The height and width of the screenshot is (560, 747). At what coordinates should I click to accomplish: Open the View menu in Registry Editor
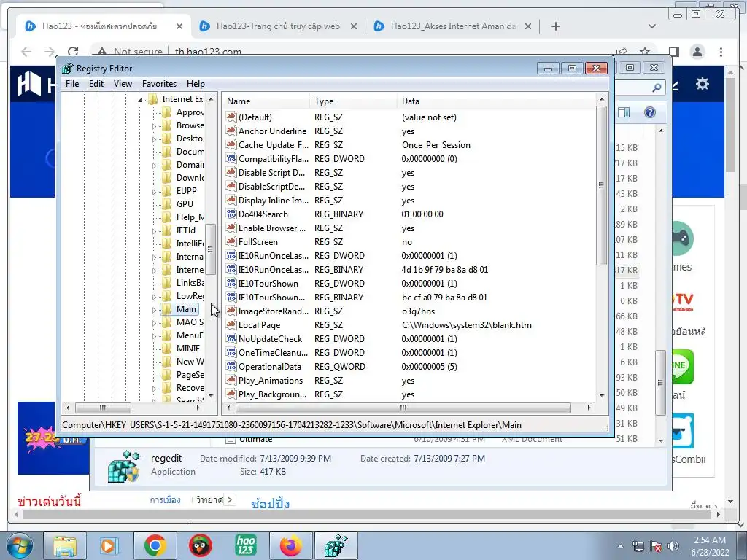tap(123, 84)
